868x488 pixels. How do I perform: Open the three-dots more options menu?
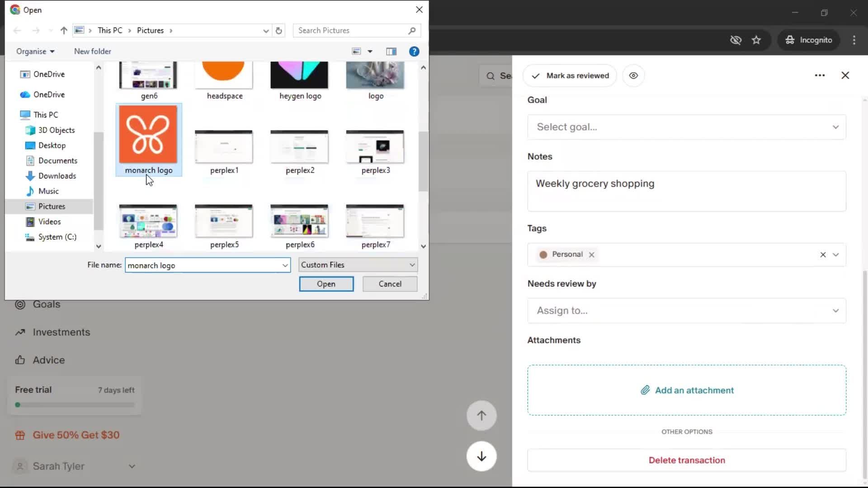click(x=820, y=75)
